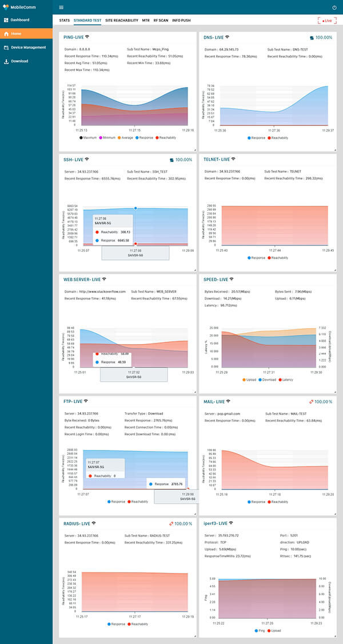343x644 pixels.
Task: Select Home in the sidebar
Action: click(x=16, y=34)
